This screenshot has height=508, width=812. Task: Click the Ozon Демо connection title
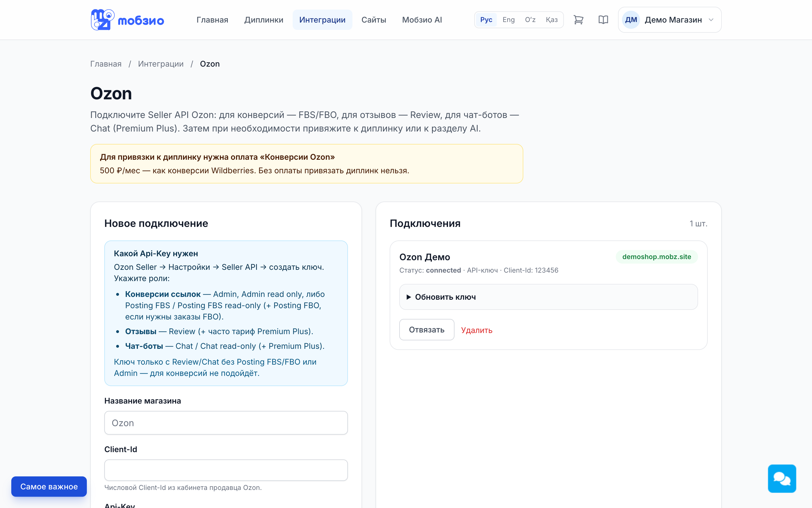[x=424, y=257]
